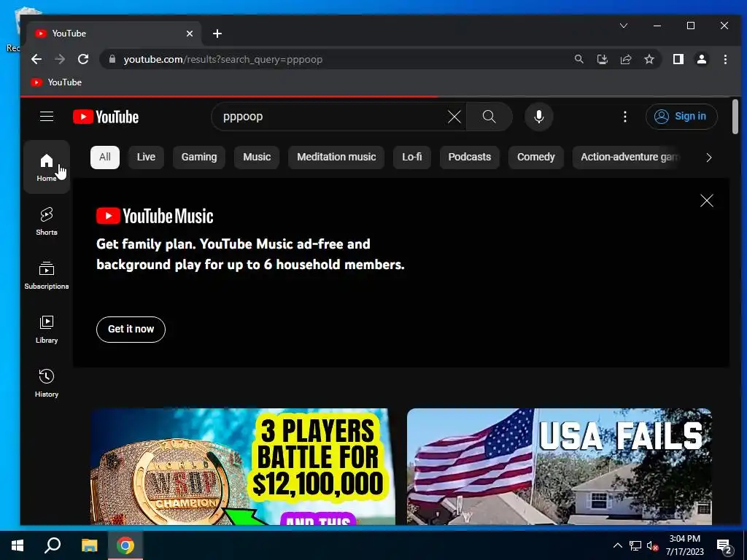The height and width of the screenshot is (560, 747).
Task: Open the Chrome profile menu
Action: point(702,59)
